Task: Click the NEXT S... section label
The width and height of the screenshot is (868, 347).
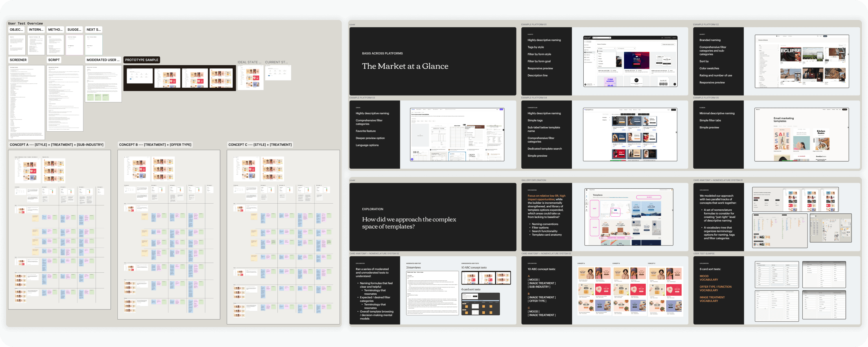Action: click(x=93, y=30)
